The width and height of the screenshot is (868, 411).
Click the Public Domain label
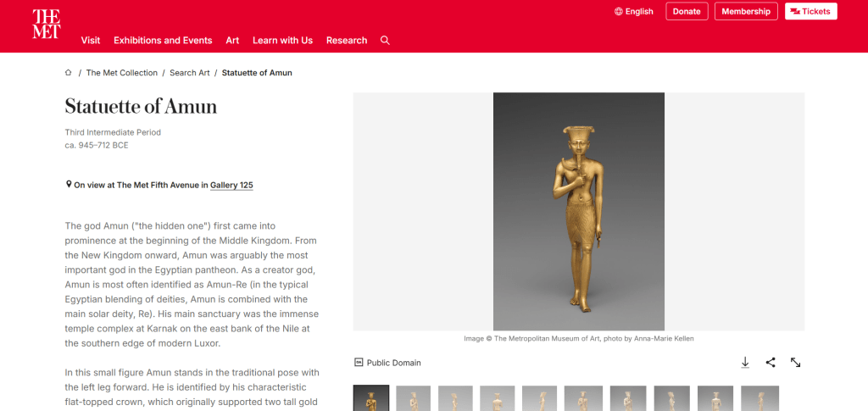tap(393, 363)
